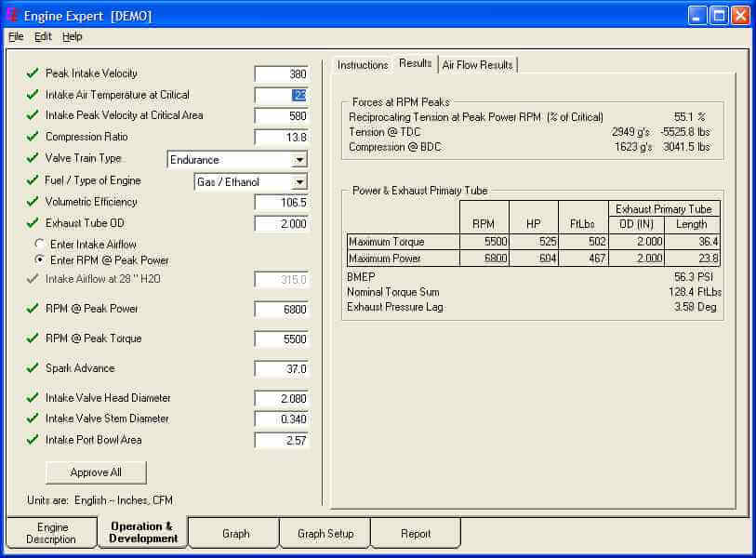The image size is (756, 558).
Task: Select the Enter RPM @ Peak Power option
Action: pyautogui.click(x=40, y=260)
